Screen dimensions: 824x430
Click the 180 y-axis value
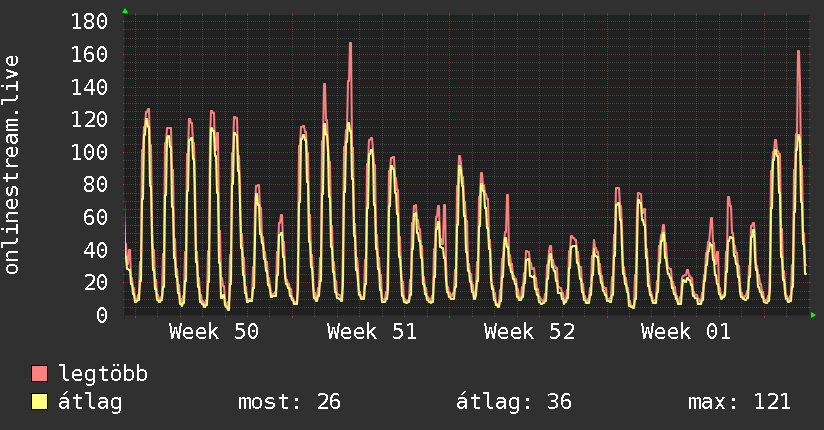coord(89,22)
